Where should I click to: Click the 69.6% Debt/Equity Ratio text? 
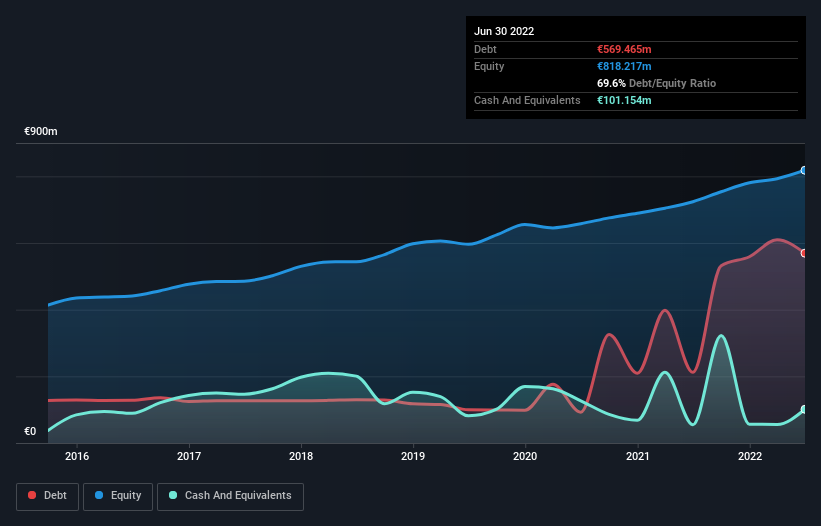[656, 83]
